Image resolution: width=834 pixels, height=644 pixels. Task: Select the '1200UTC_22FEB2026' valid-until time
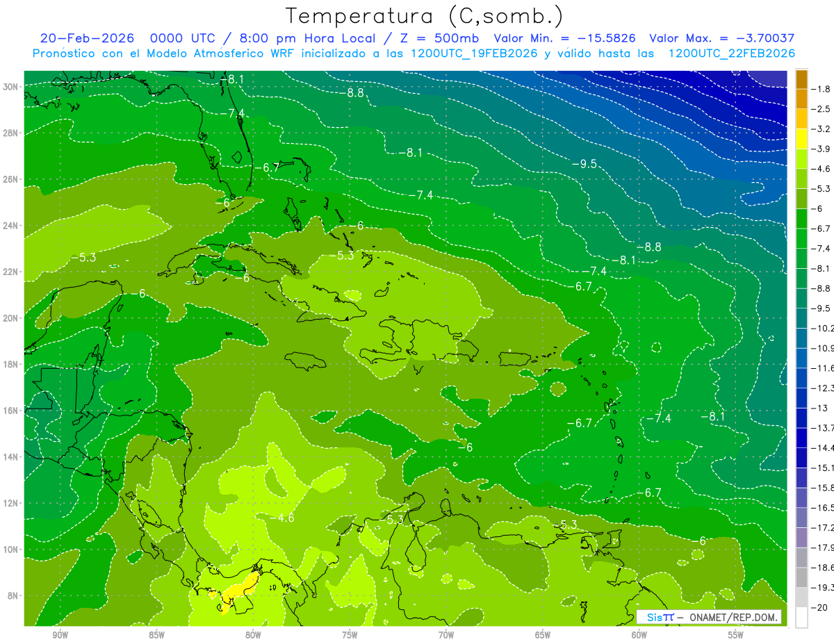[732, 53]
